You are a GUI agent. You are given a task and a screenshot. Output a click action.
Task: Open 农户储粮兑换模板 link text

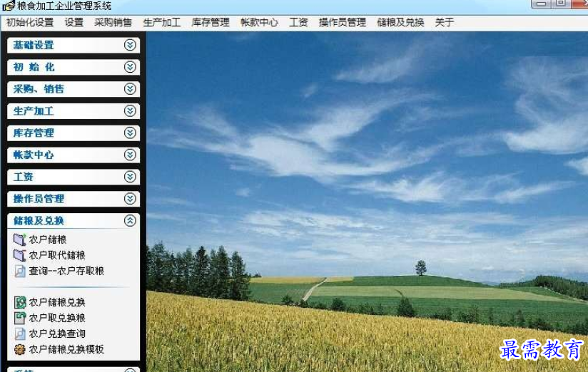tap(66, 349)
